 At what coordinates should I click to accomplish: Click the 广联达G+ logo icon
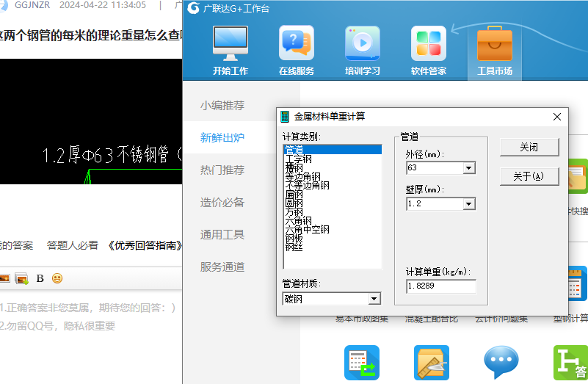pyautogui.click(x=193, y=8)
